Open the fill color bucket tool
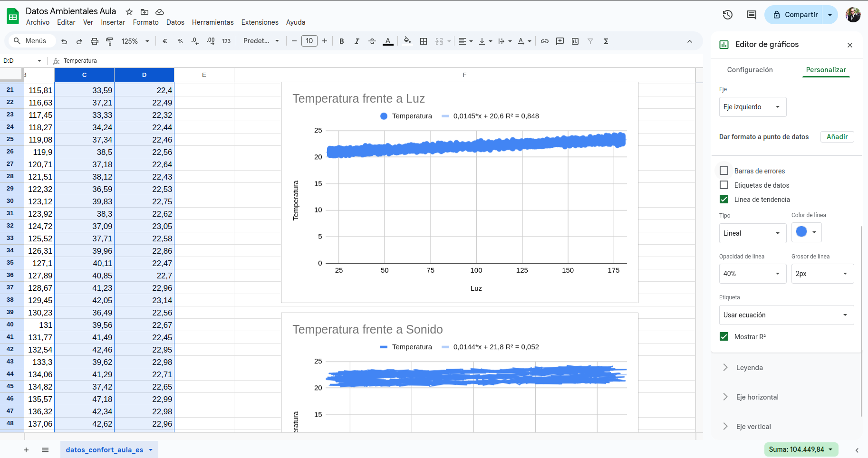Screen dimensions: 868x458 tap(407, 41)
